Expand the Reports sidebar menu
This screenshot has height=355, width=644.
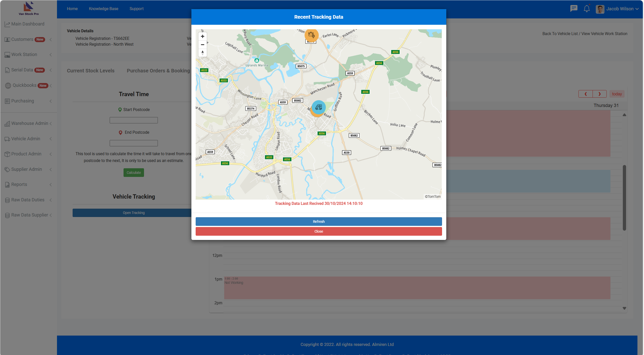coord(51,185)
